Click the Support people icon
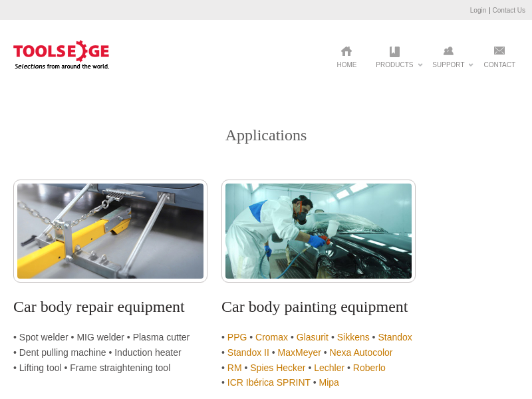 448,51
